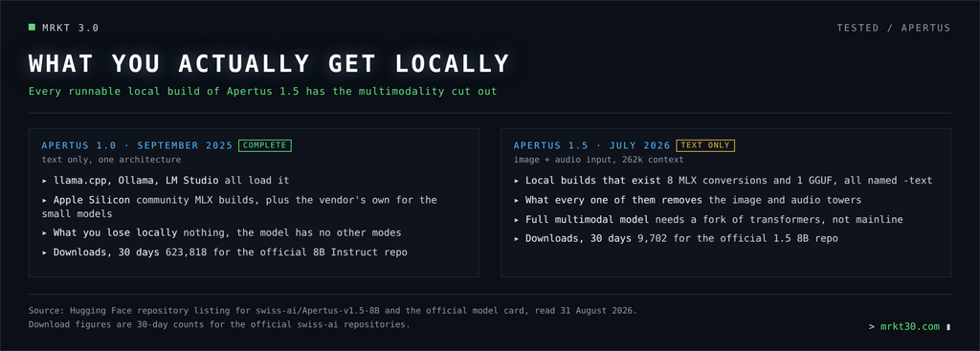This screenshot has width=980, height=351.
Task: Click the '8 MLX conversions and 1 GGUF' line
Action: (x=724, y=181)
